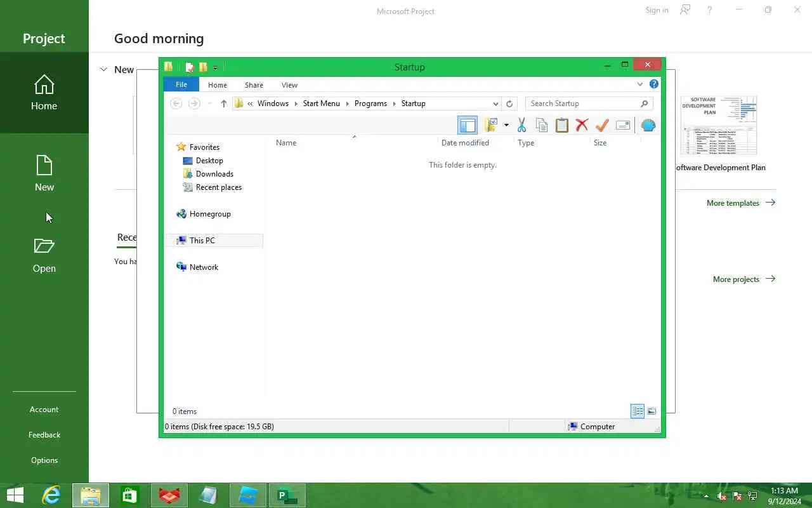Click the folder options icon in toolbar

(490, 125)
